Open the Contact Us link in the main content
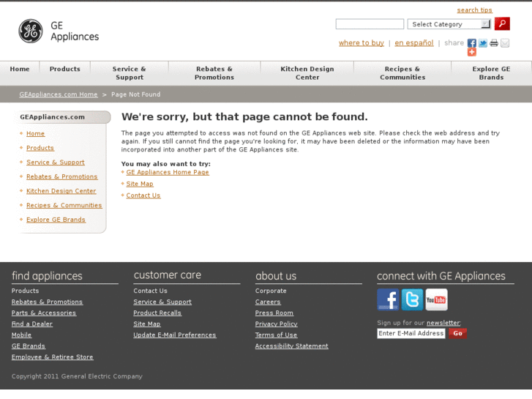 coord(143,195)
